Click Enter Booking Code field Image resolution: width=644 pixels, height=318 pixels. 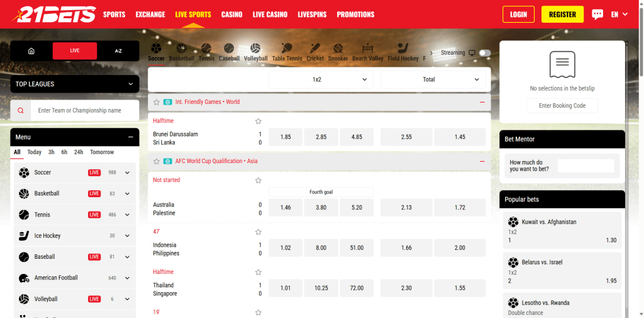point(562,106)
